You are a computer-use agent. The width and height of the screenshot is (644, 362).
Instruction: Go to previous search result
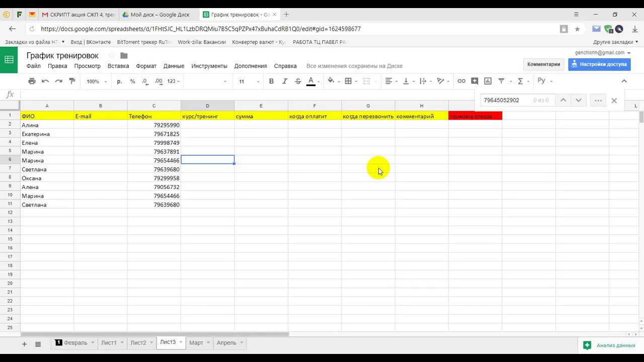tap(563, 100)
